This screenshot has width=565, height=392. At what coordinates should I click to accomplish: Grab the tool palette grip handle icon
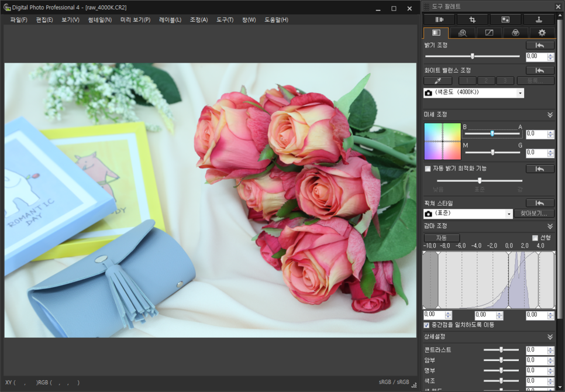point(426,6)
